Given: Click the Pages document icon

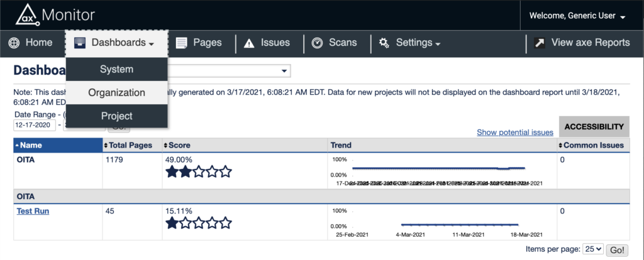Looking at the screenshot, I should tap(182, 43).
